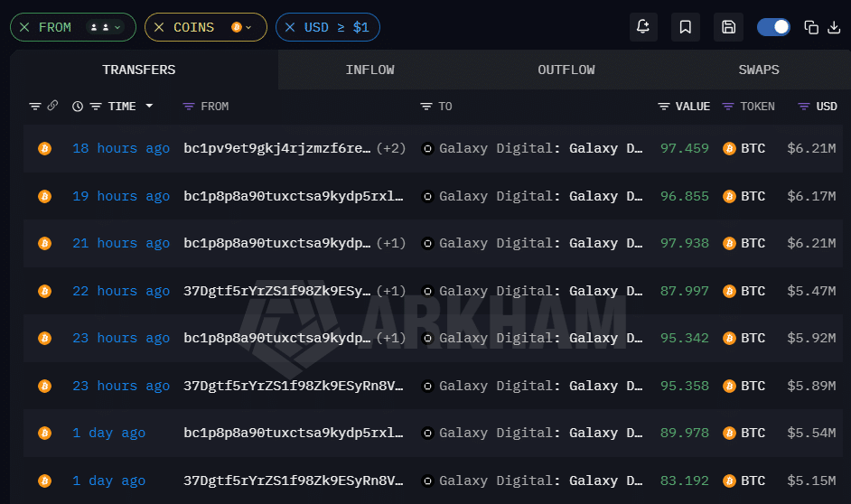
Task: Click the USD amount $5.54M
Action: 811,434
